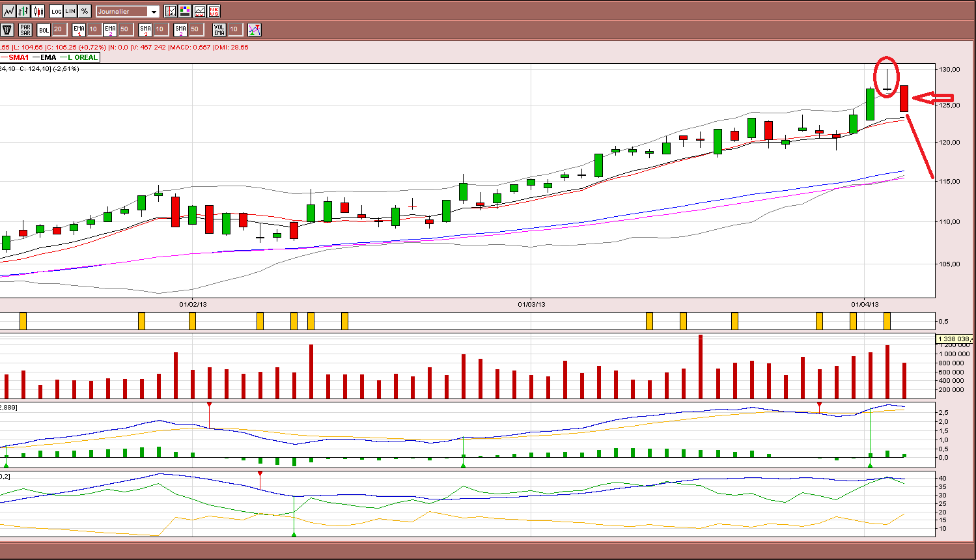Viewport: 976px width, 560px height.
Task: Click the 130,00 price axis label
Action: 949,69
